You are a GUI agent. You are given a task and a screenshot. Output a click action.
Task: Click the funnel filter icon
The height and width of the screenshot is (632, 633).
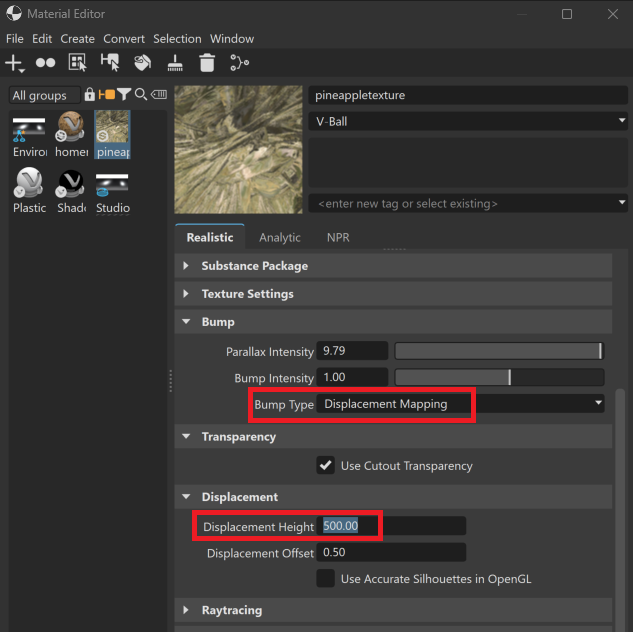(x=124, y=94)
